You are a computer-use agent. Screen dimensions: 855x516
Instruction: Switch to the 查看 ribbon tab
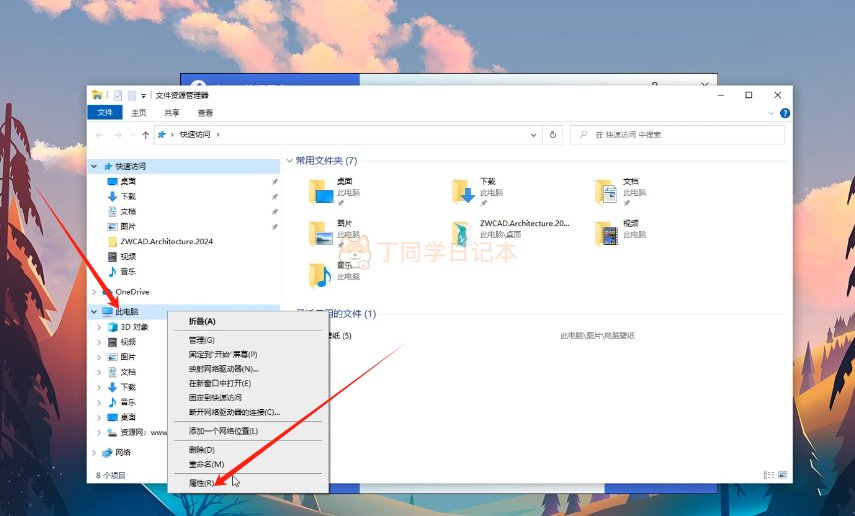click(205, 113)
